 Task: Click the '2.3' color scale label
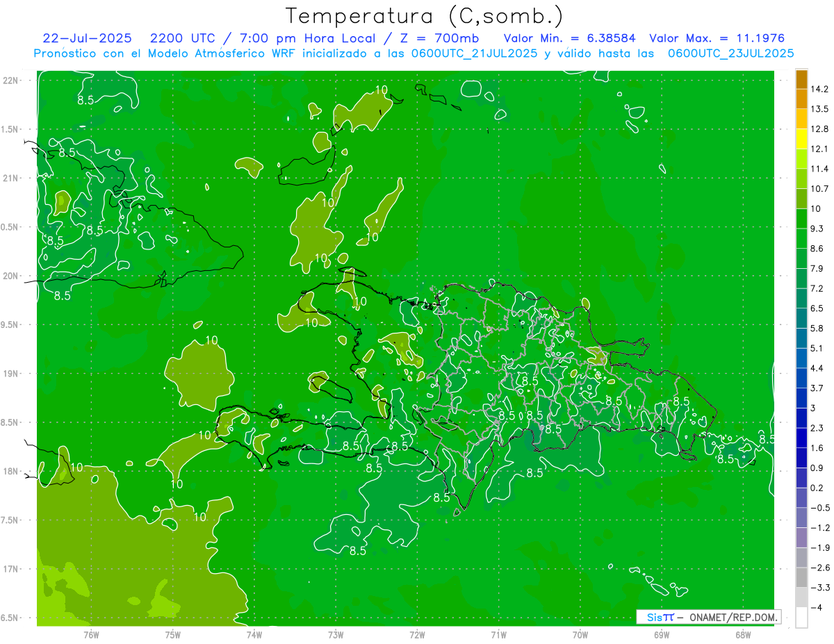pyautogui.click(x=817, y=428)
